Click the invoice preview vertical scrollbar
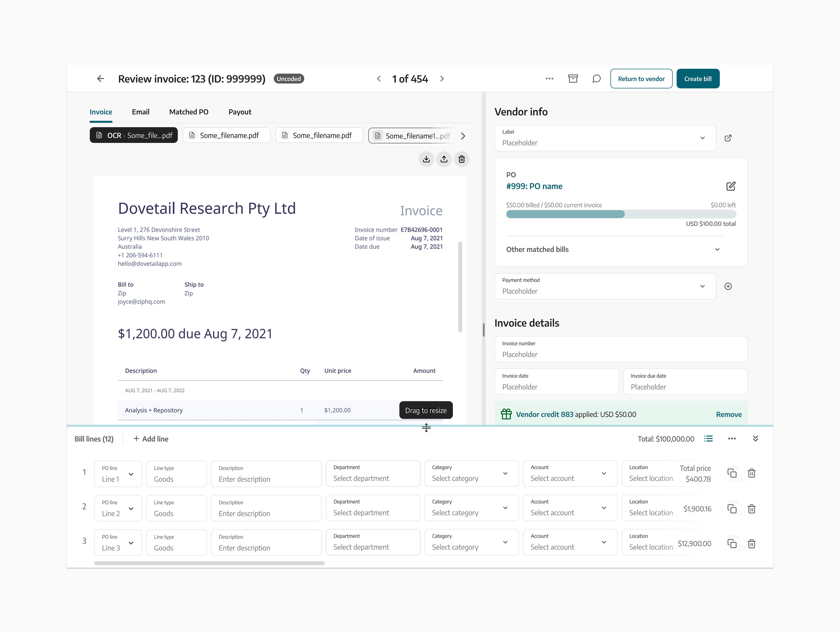Image resolution: width=840 pixels, height=632 pixels. 460,287
